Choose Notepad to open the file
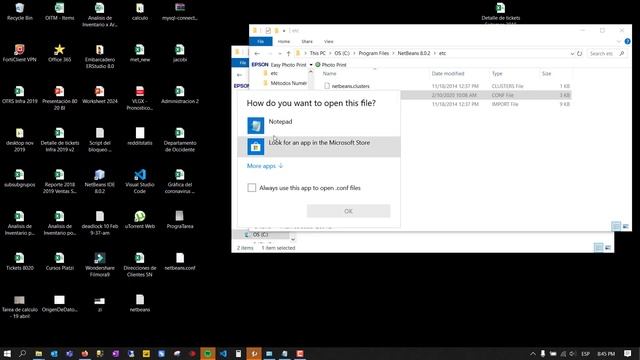This screenshot has width=640, height=360. pyautogui.click(x=318, y=126)
